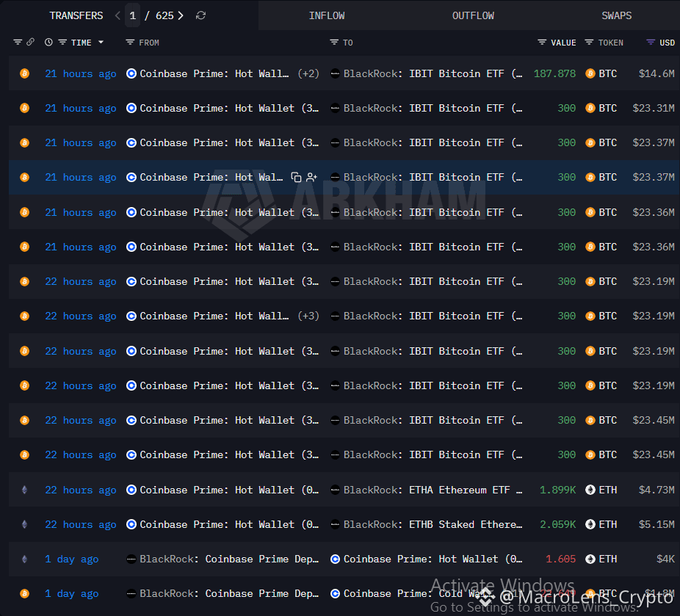Open Coinbase Prime entity in the 187.878 BTC row
The width and height of the screenshot is (680, 616).
click(214, 73)
